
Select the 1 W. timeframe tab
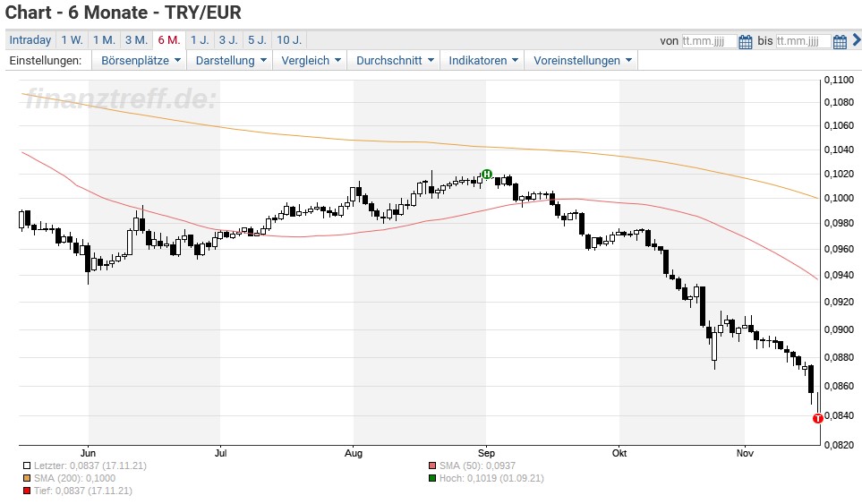click(72, 40)
